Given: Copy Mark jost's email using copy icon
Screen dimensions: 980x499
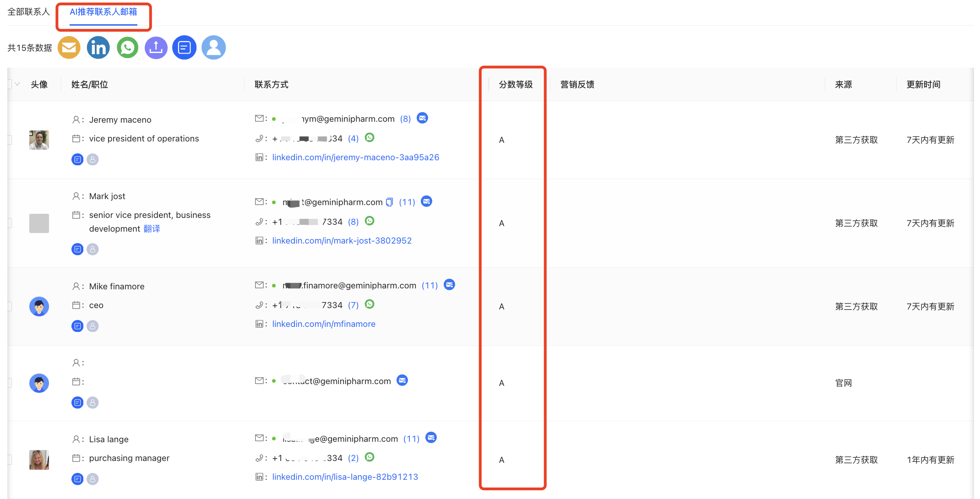Looking at the screenshot, I should click(389, 202).
